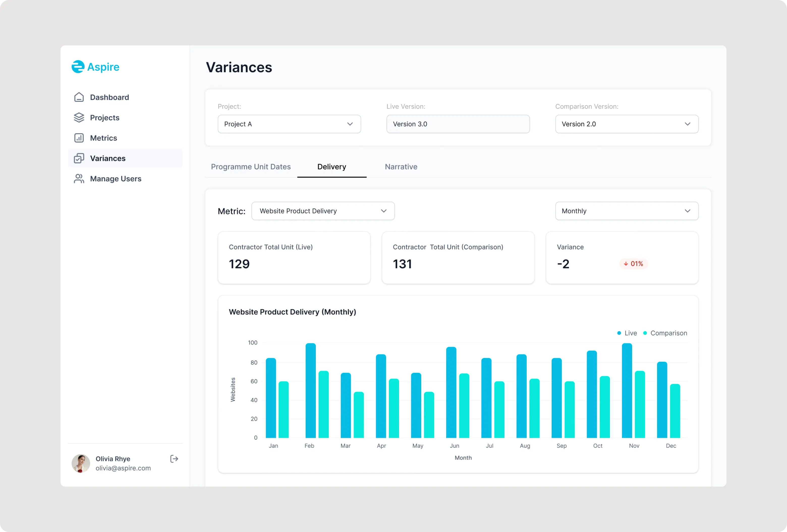
Task: Expand the Comparison Version dropdown
Action: [627, 124]
